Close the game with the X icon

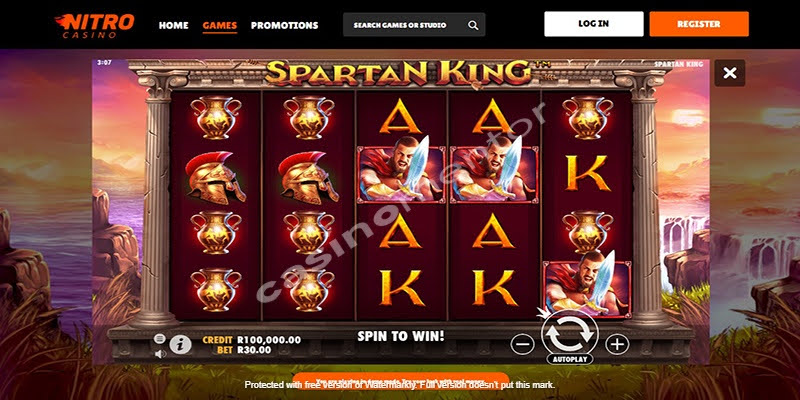(730, 73)
